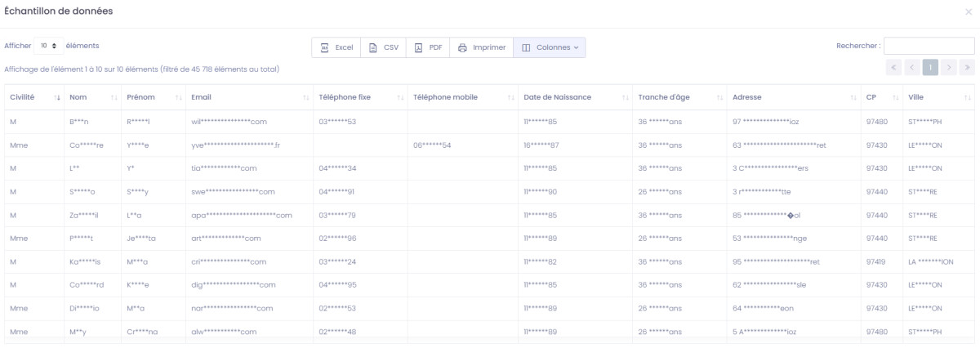The height and width of the screenshot is (348, 980).
Task: Sort by Civilité column sort icon
Action: 57,97
